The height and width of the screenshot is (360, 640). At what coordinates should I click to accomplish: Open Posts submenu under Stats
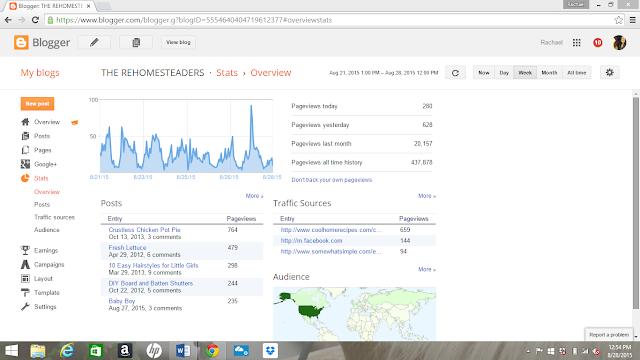(x=42, y=204)
